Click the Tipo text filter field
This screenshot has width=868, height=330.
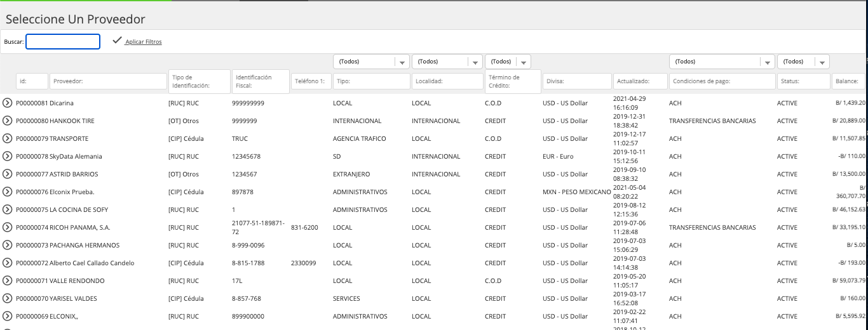pos(371,81)
